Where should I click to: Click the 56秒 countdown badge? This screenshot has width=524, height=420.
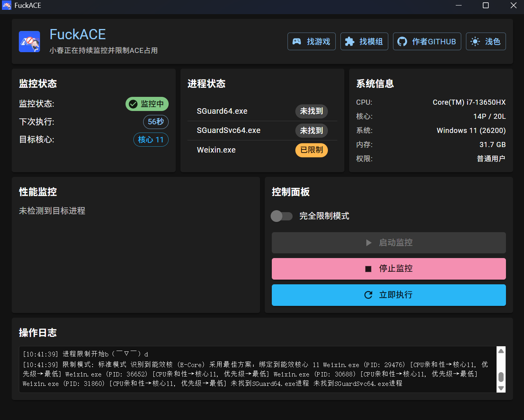tap(156, 122)
